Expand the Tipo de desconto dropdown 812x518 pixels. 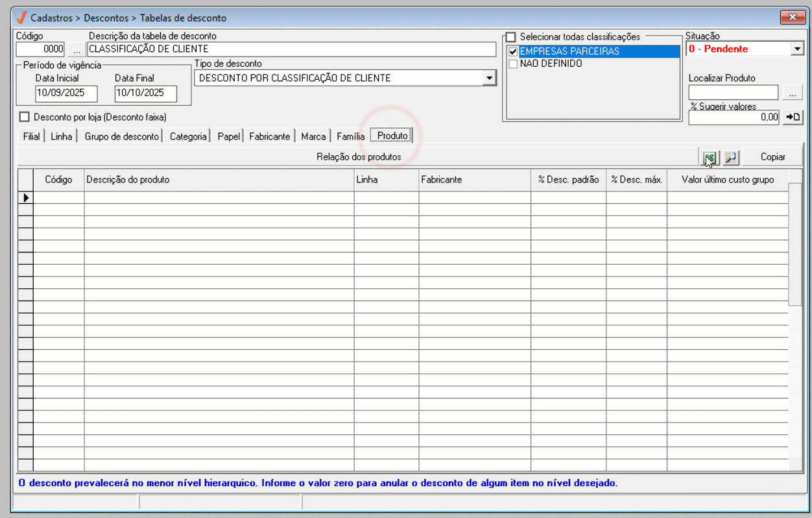[x=489, y=79]
